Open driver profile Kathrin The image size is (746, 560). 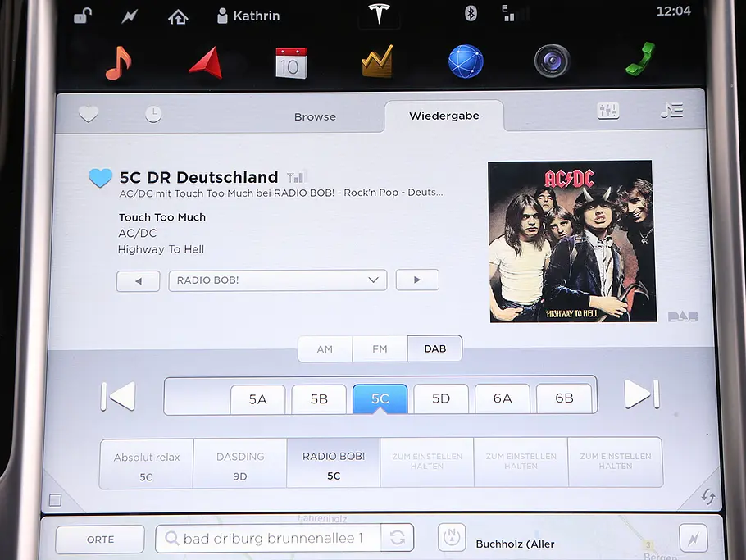click(x=248, y=16)
